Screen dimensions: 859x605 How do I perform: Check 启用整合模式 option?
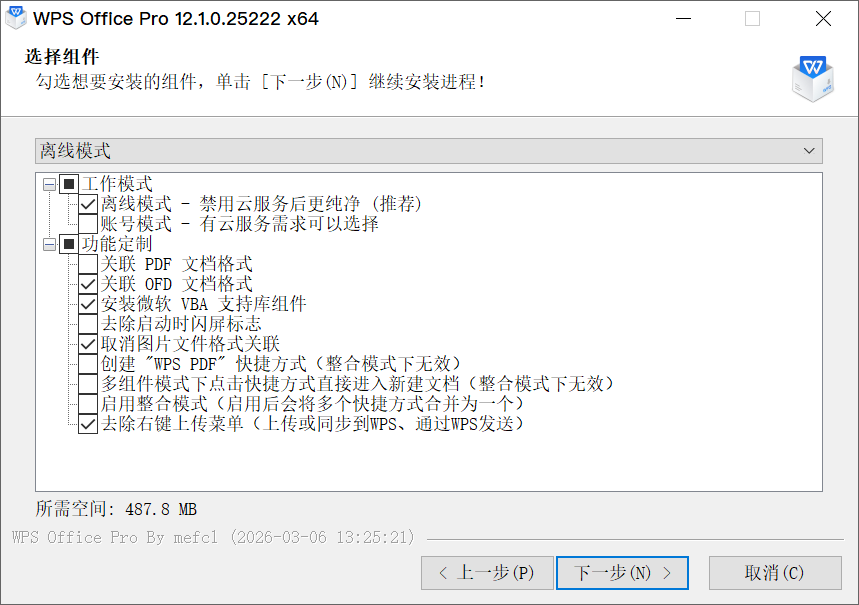point(88,404)
